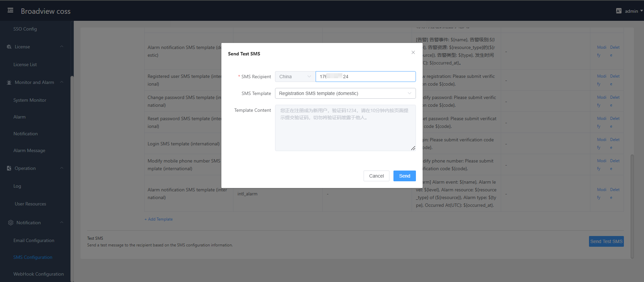Open User Resources page
The width and height of the screenshot is (644, 282).
pos(31,204)
